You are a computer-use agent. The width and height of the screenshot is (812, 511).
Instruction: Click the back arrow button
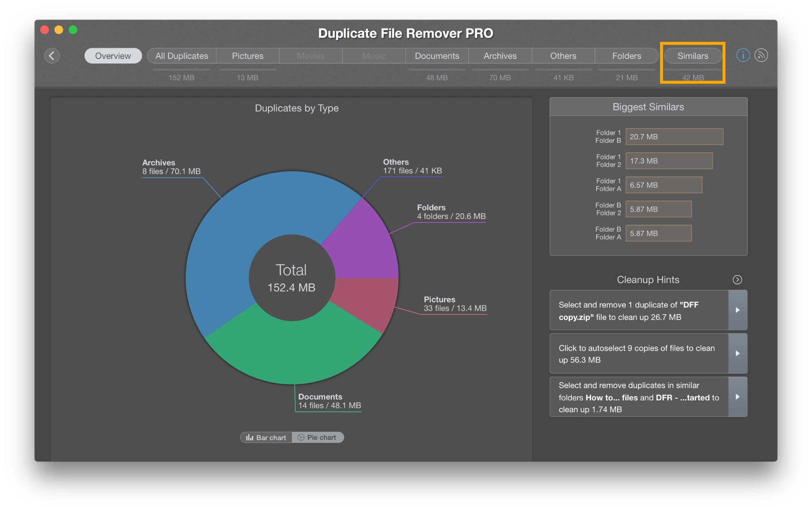tap(52, 56)
